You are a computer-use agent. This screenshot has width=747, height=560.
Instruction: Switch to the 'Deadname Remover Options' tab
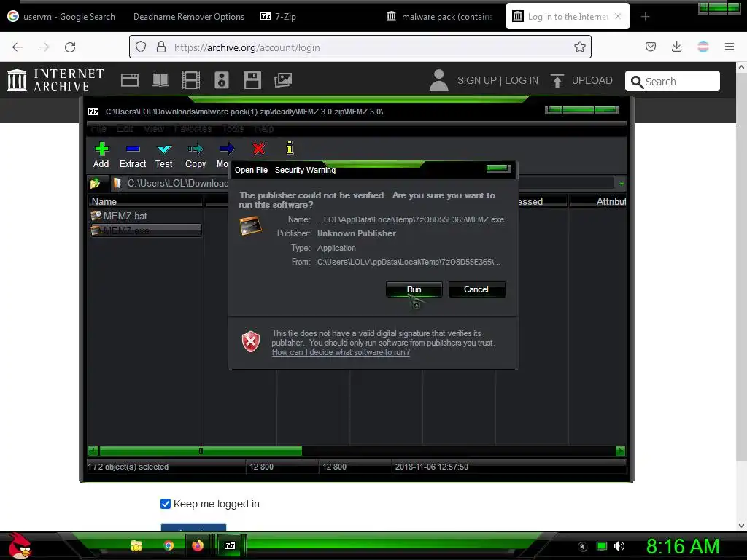189,17
